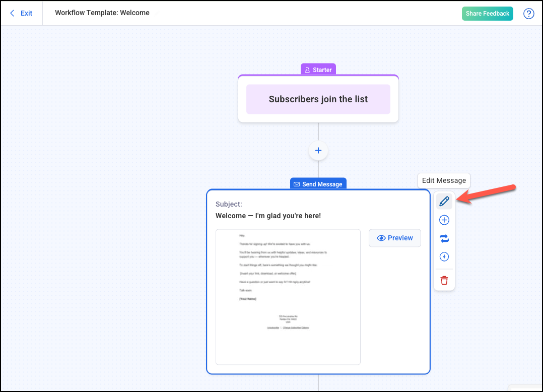Click the Preview button label
This screenshot has height=392, width=543.
pyautogui.click(x=400, y=238)
